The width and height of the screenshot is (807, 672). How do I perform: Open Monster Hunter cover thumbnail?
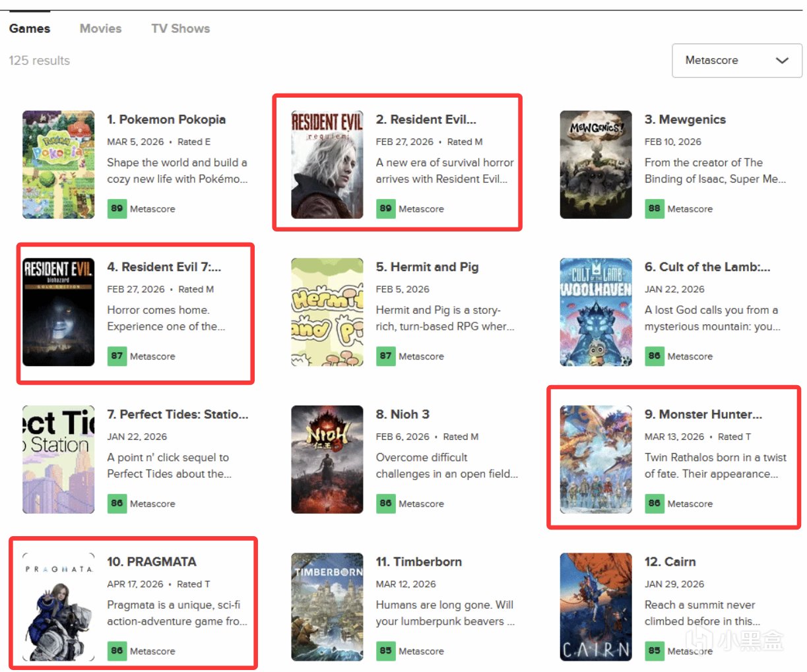pos(596,459)
